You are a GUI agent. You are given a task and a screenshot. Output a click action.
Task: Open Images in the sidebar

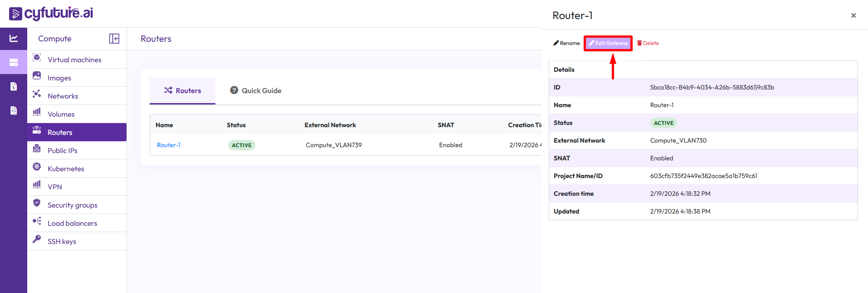(59, 78)
